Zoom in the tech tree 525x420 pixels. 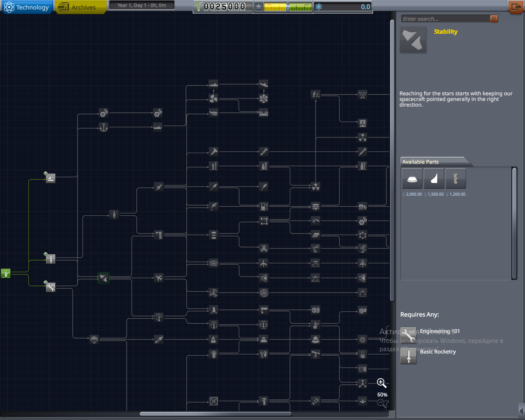pos(381,383)
